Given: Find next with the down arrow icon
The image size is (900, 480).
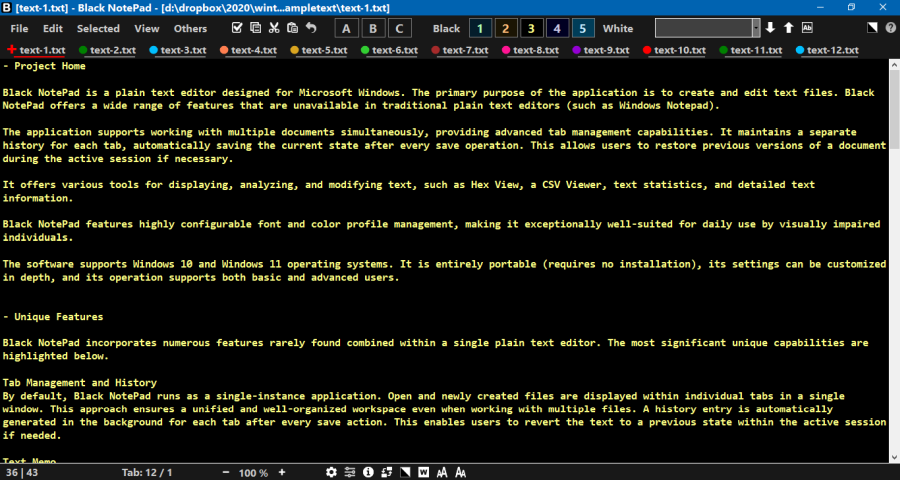Looking at the screenshot, I should [x=770, y=28].
